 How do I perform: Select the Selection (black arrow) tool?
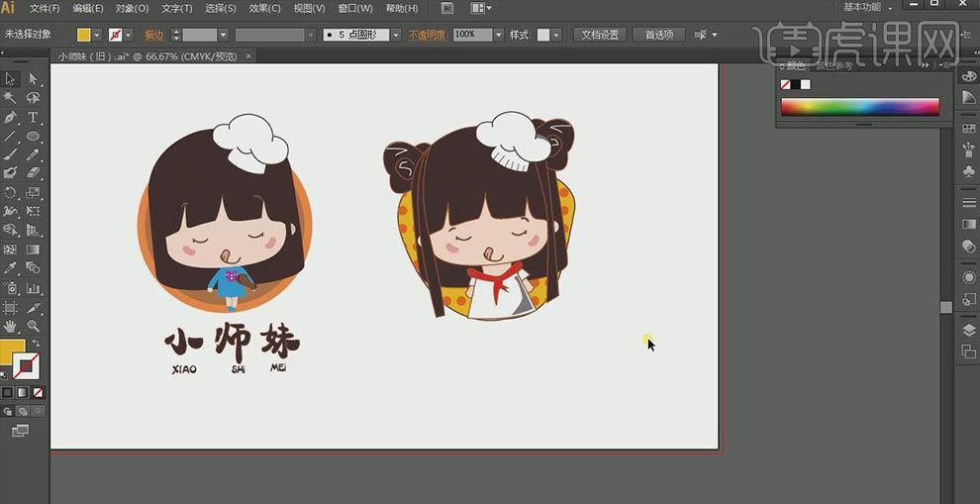click(x=10, y=79)
